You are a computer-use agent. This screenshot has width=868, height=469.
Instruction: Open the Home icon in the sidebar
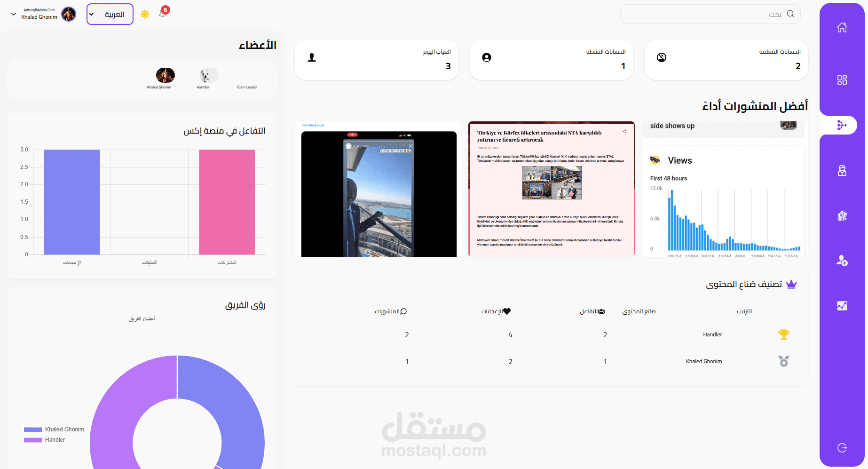842,27
